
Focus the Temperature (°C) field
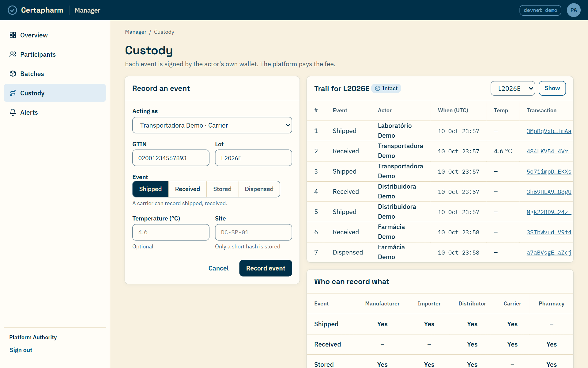[171, 232]
